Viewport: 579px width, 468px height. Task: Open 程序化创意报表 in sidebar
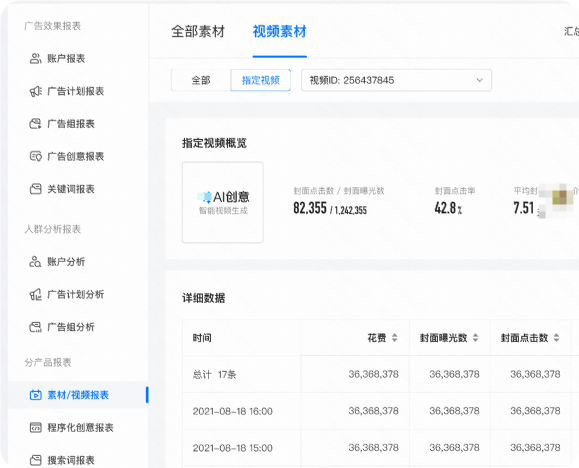coord(80,427)
